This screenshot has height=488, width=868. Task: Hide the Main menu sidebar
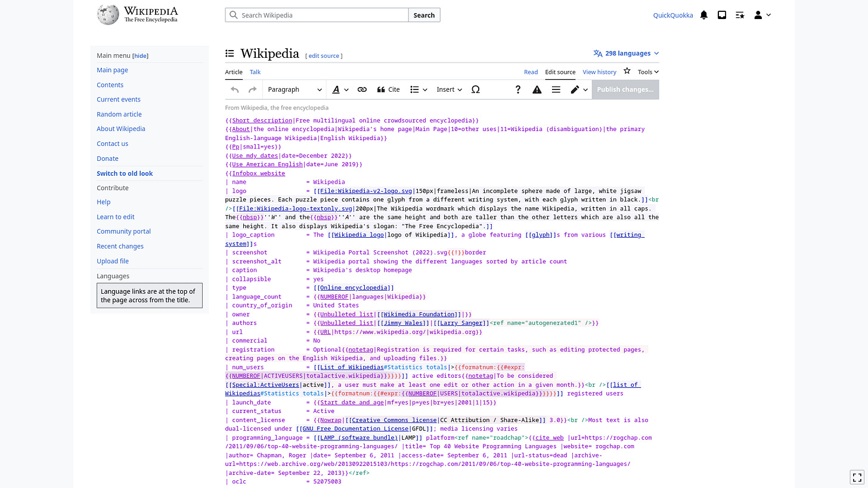(140, 55)
